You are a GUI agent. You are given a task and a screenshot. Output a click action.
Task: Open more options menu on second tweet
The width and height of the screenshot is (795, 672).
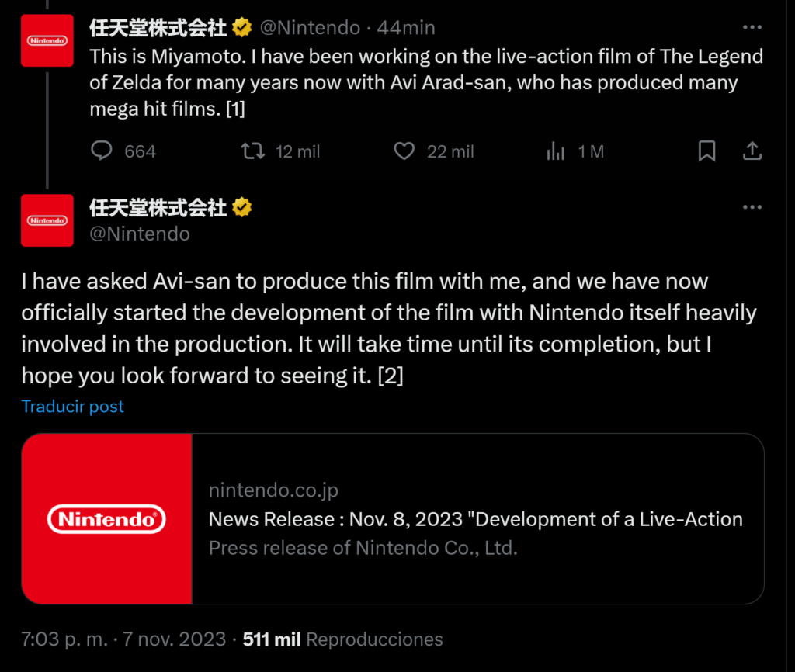[x=752, y=207]
